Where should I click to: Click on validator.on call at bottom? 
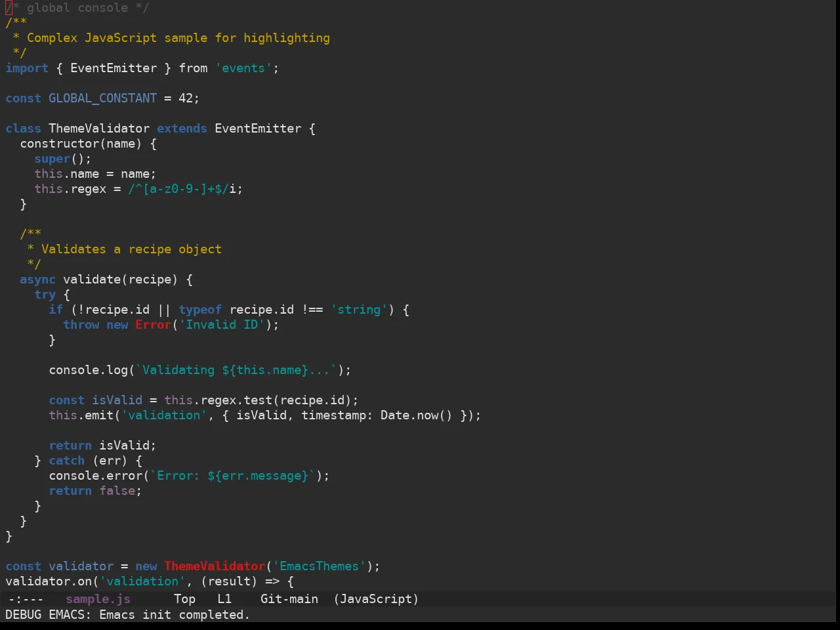[49, 581]
